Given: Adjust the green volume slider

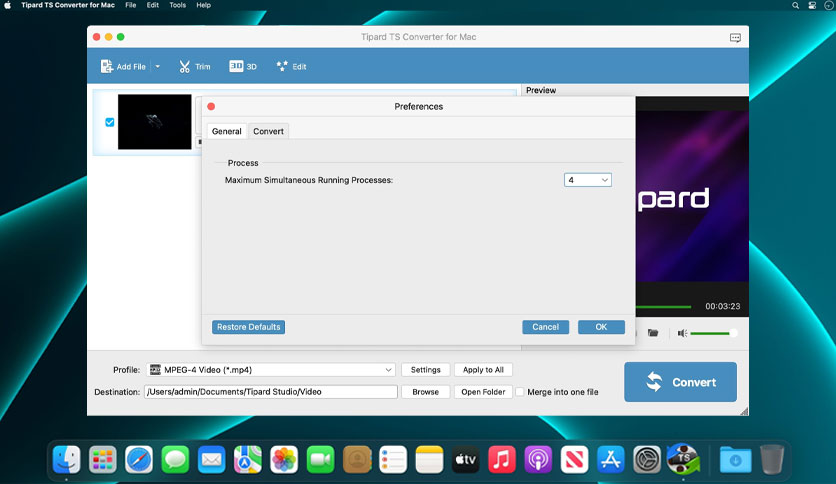Looking at the screenshot, I should 713,333.
